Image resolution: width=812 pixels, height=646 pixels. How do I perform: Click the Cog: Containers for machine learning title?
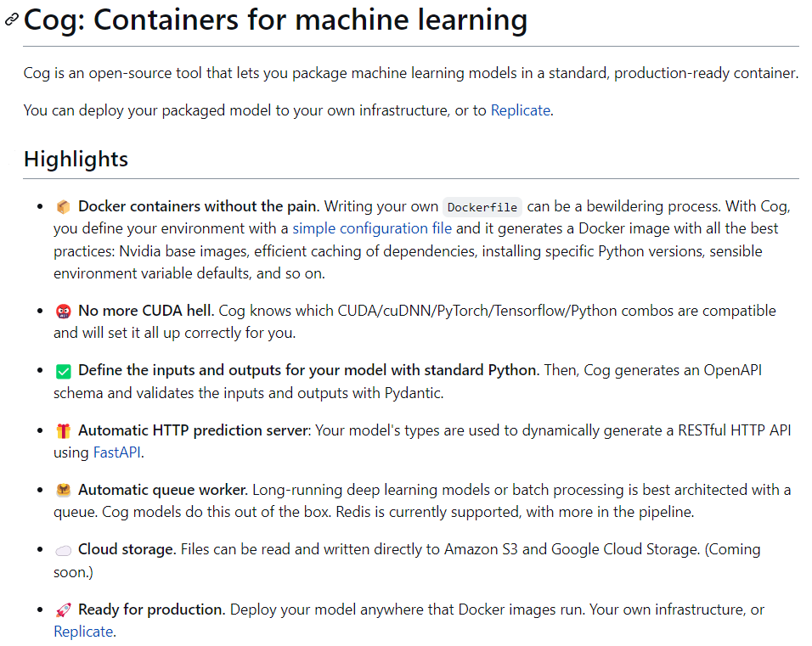[x=275, y=20]
